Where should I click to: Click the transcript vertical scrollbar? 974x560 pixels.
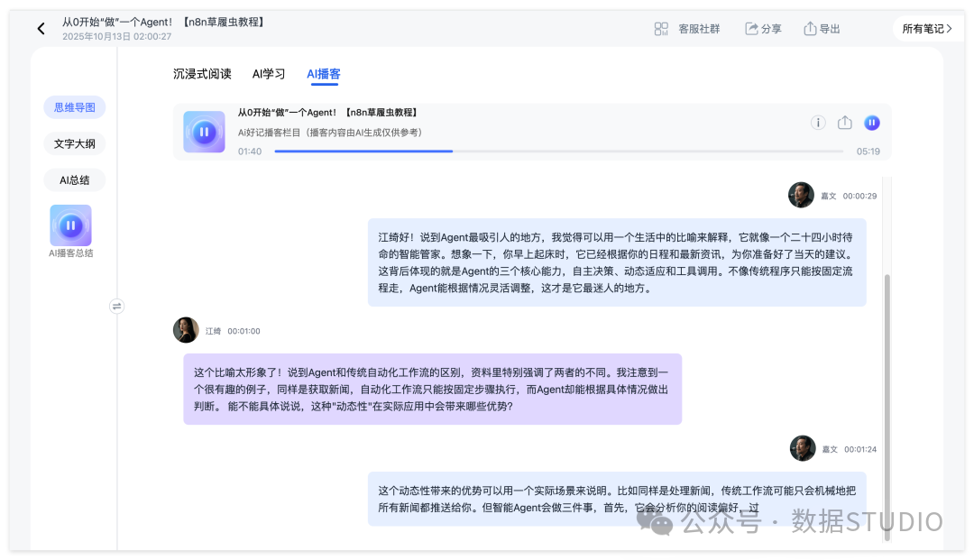tap(887, 407)
